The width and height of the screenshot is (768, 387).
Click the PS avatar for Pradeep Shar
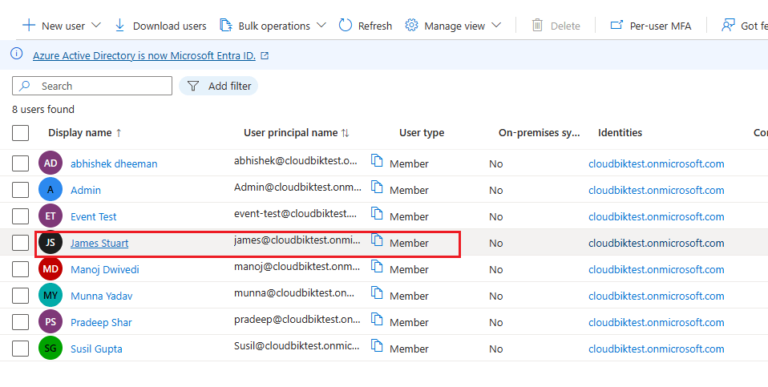pyautogui.click(x=50, y=322)
